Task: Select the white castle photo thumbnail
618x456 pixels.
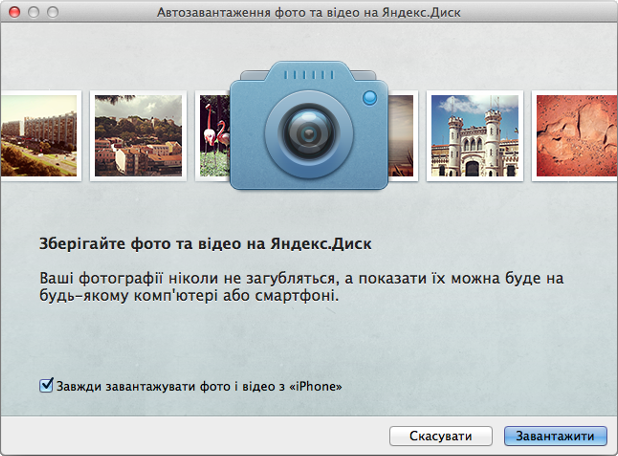Action: point(475,136)
